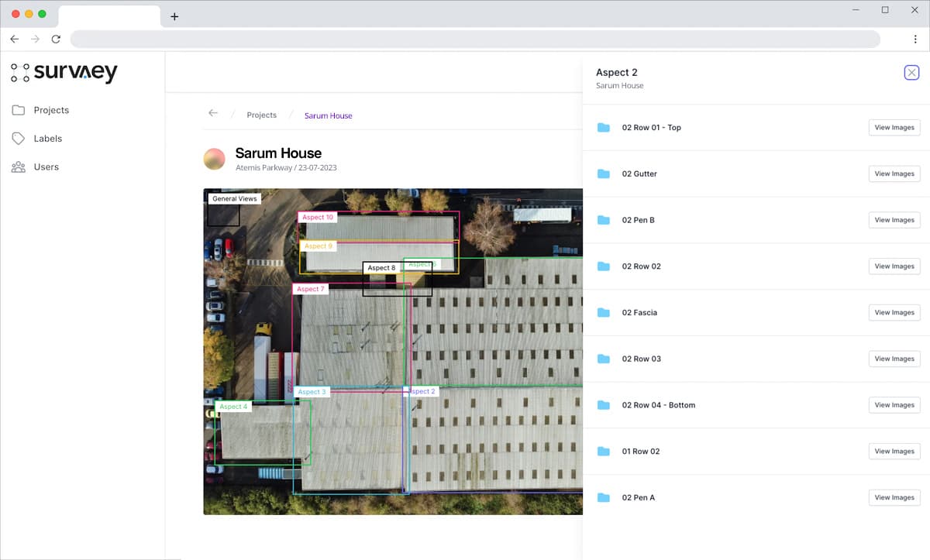Close the Aspect 2 side panel
The image size is (930, 560).
(x=911, y=73)
